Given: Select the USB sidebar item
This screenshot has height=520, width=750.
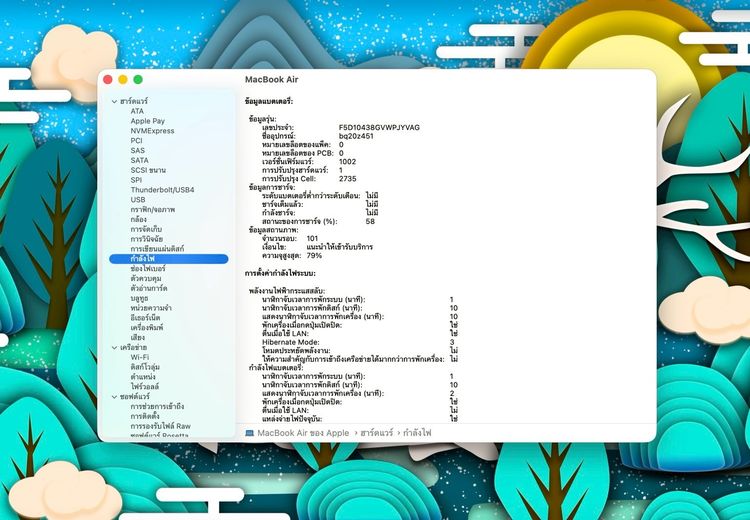Looking at the screenshot, I should point(138,199).
